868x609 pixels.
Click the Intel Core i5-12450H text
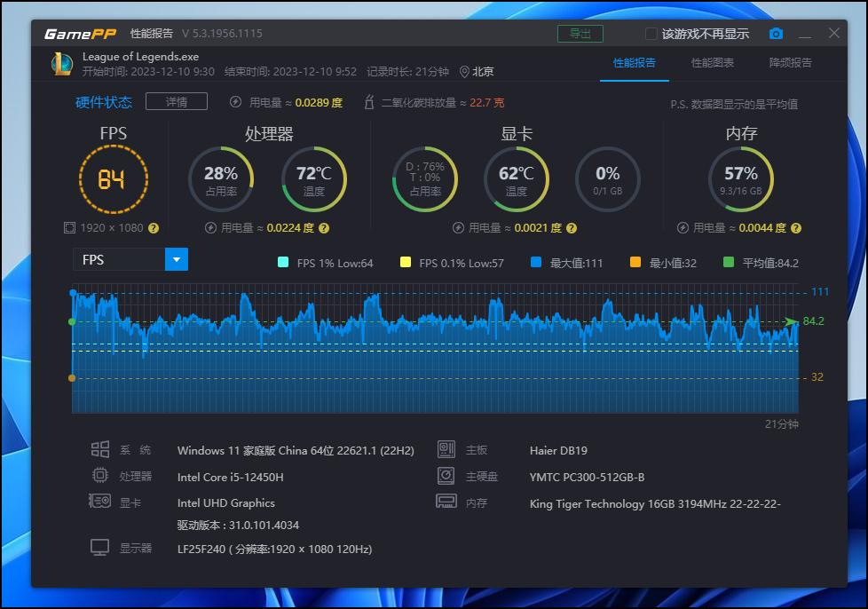click(x=230, y=477)
